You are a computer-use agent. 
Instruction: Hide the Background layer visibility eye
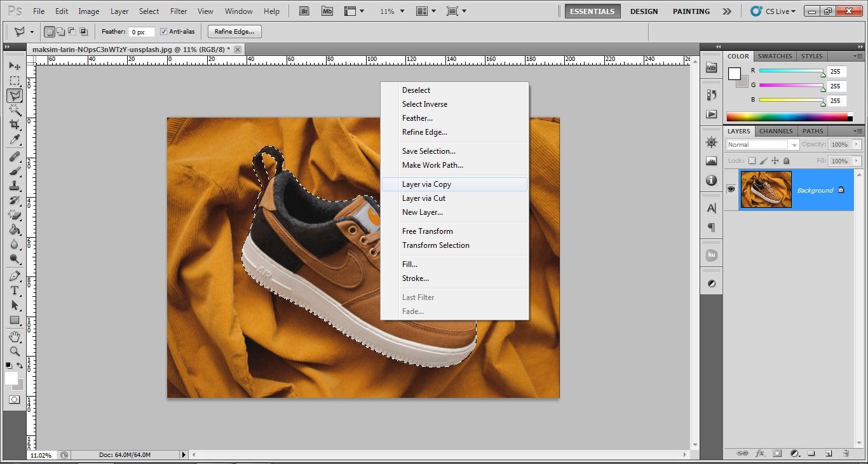731,189
